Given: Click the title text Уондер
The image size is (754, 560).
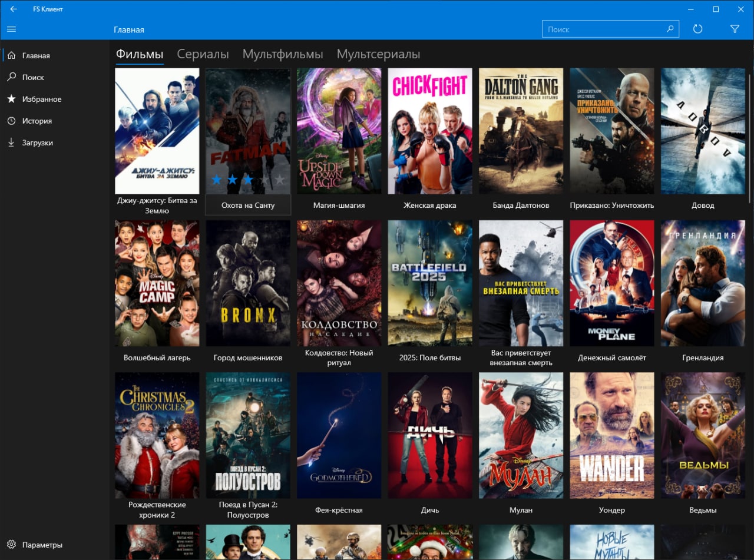Looking at the screenshot, I should click(x=612, y=510).
